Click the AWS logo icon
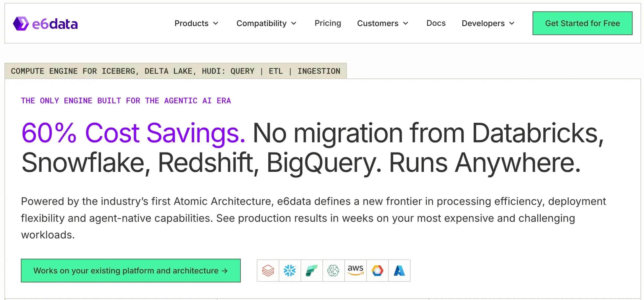 [355, 271]
